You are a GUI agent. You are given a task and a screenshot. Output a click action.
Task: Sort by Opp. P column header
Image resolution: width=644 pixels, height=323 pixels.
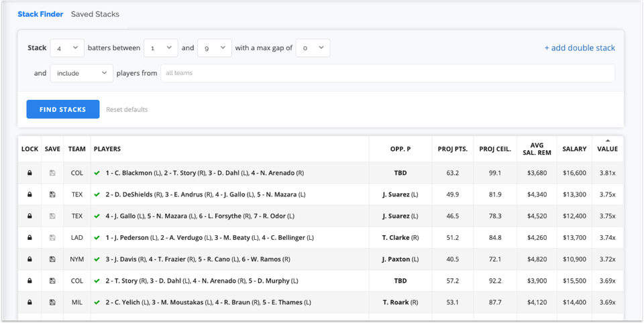[x=400, y=149]
